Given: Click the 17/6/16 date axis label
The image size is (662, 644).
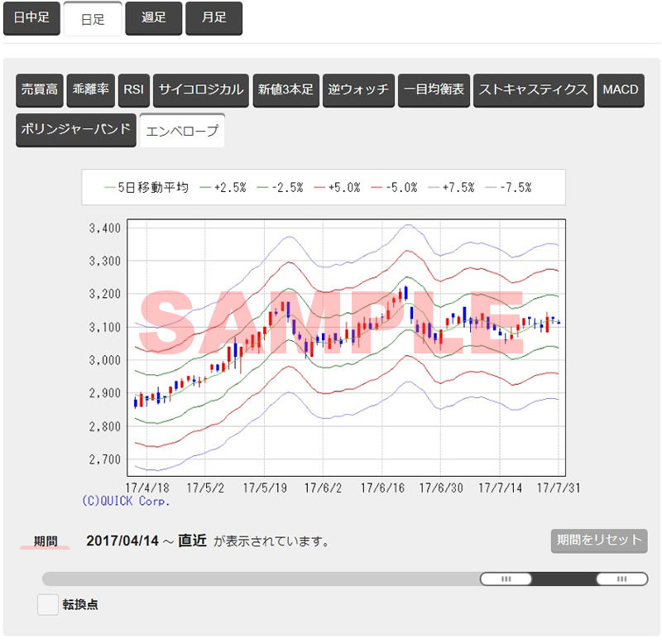Looking at the screenshot, I should click(382, 488).
